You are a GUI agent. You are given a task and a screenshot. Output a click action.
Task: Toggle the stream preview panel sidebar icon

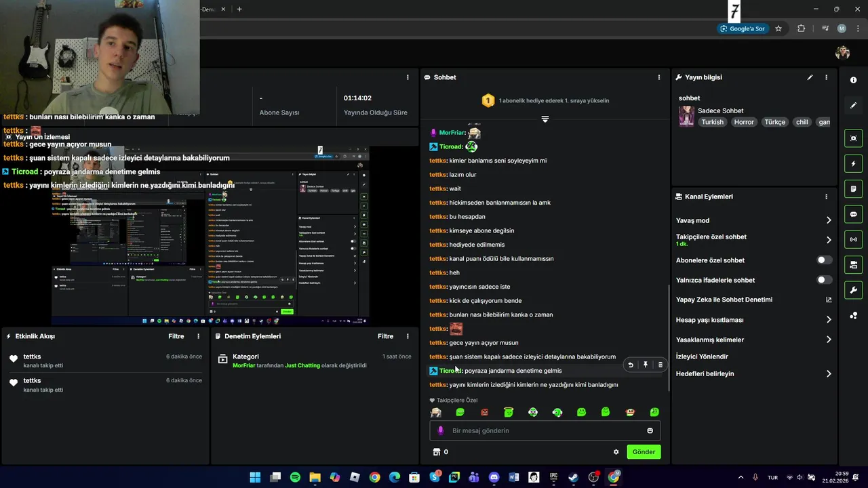pyautogui.click(x=853, y=138)
